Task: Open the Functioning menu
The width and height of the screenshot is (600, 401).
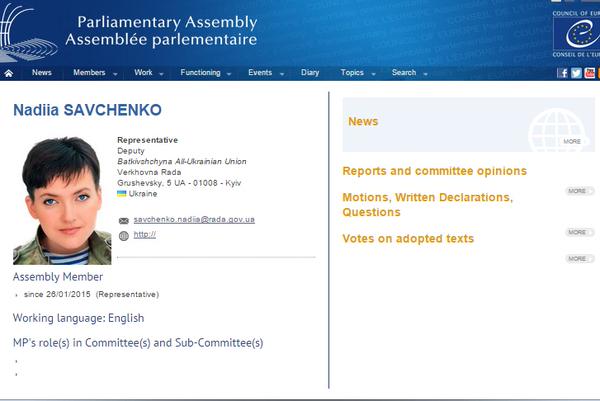Action: pyautogui.click(x=201, y=73)
